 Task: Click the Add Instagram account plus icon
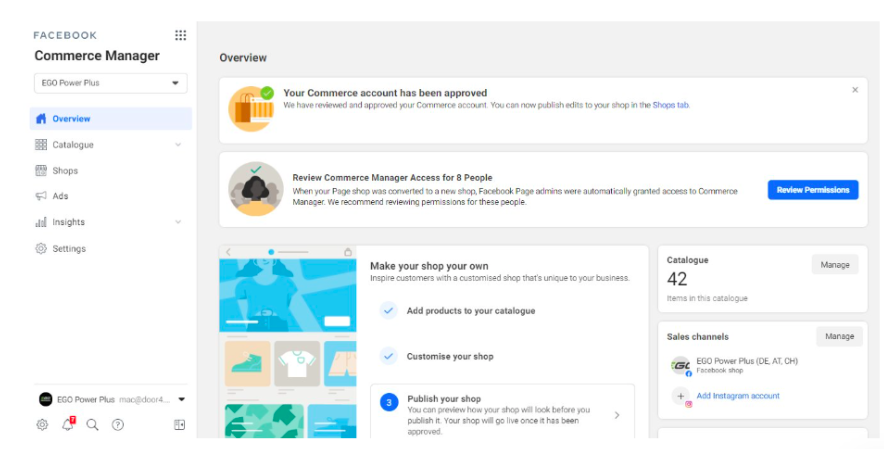681,396
